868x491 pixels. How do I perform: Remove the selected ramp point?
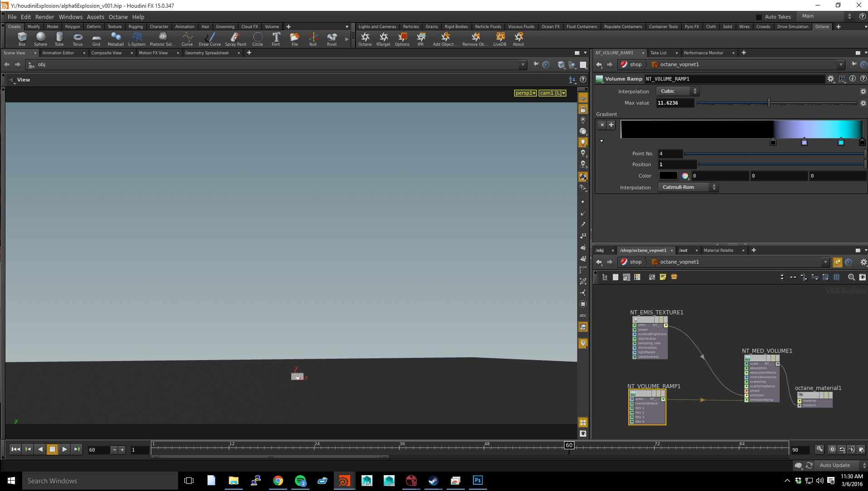coord(602,125)
